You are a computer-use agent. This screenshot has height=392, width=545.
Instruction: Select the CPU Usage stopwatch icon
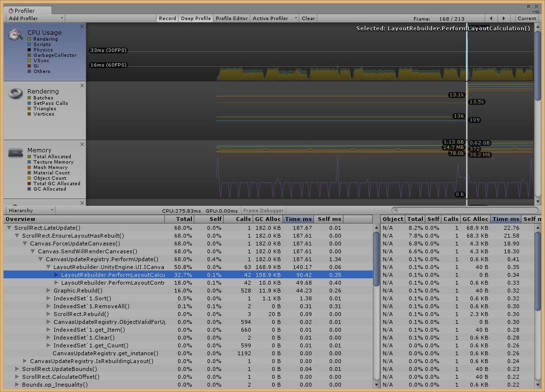point(16,34)
